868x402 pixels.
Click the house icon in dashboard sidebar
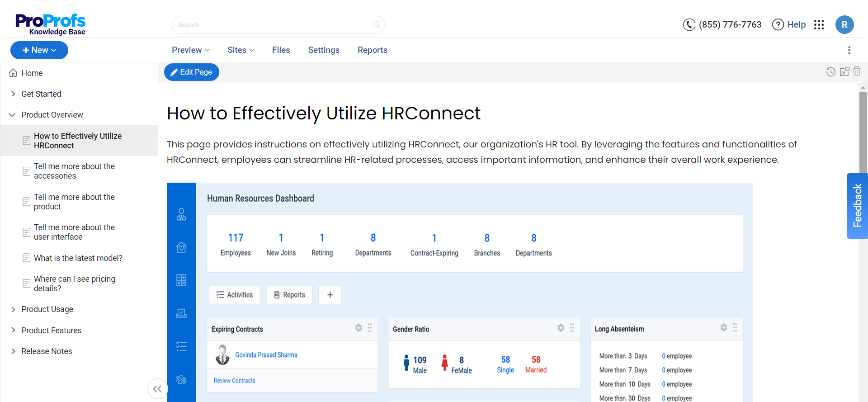(181, 247)
